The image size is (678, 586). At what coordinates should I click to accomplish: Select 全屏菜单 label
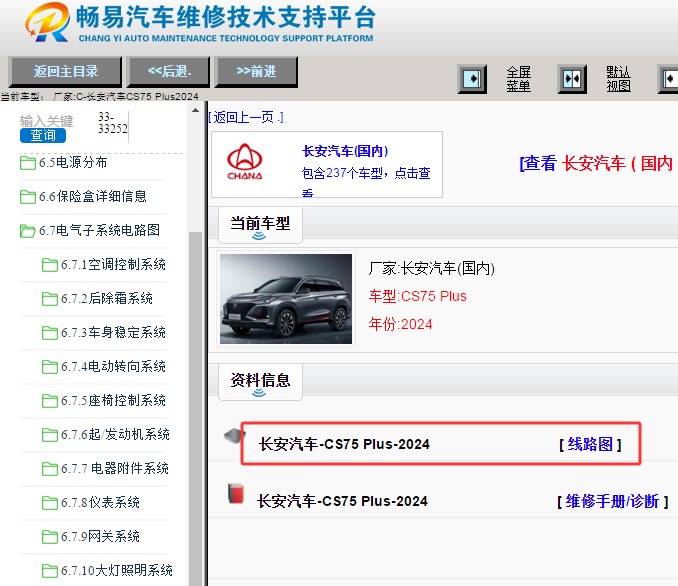(x=518, y=79)
